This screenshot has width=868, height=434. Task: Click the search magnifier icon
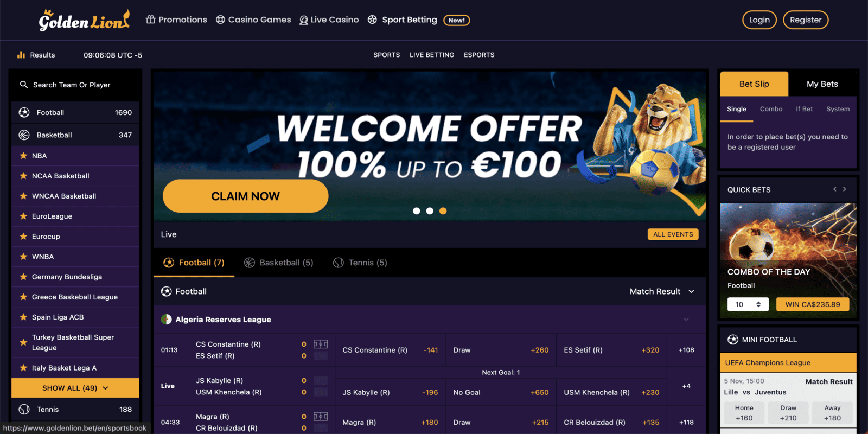coord(24,85)
